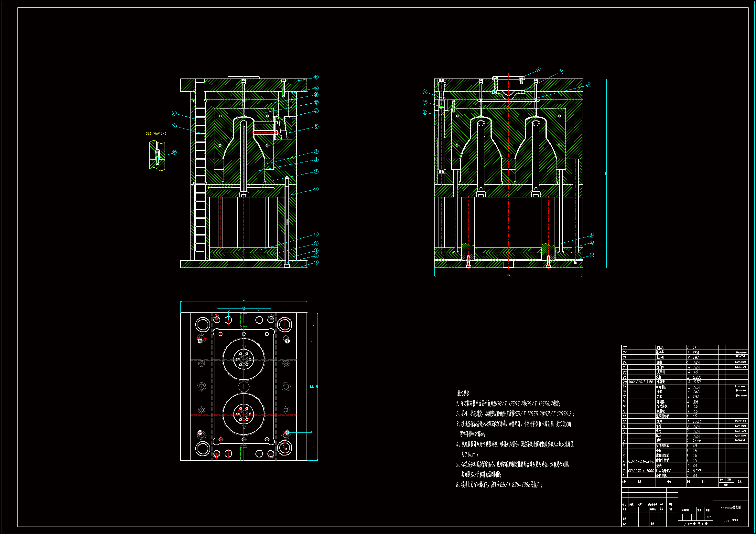Click part balloon number 25
The image size is (756, 534).
pyautogui.click(x=589, y=85)
